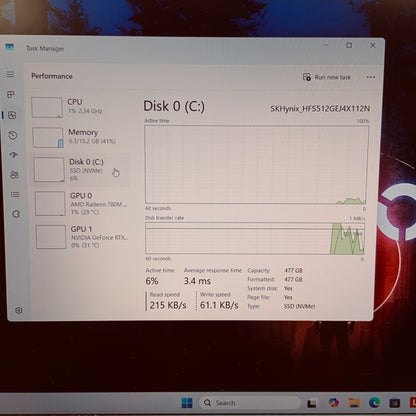416x416 pixels.
Task: Minimize the Task Manager window
Action: tap(326, 45)
